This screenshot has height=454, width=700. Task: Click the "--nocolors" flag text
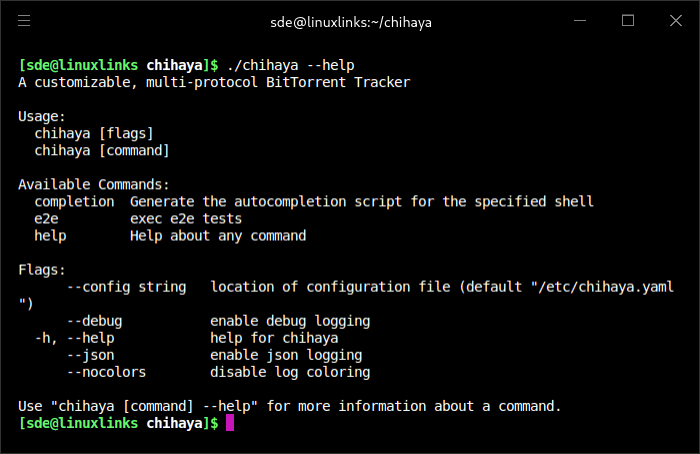[x=106, y=372]
